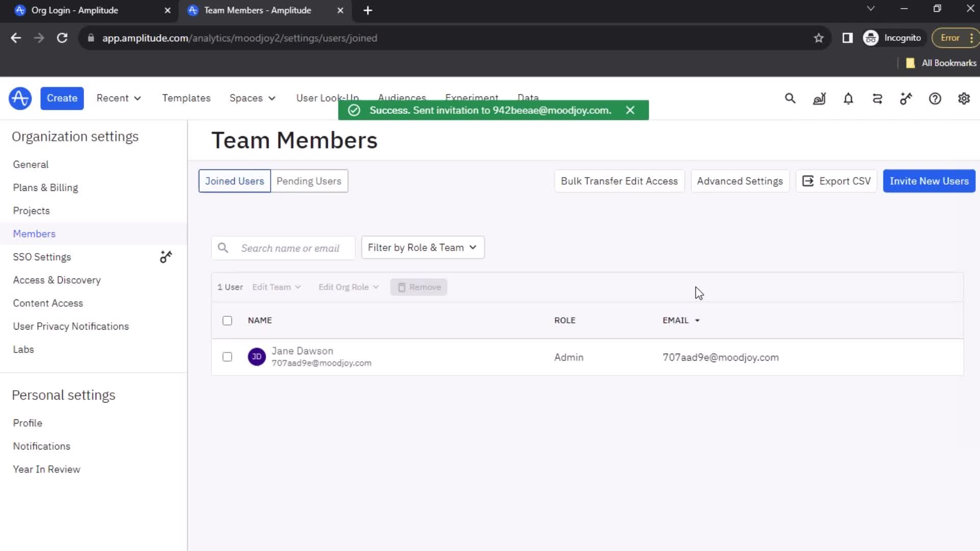Click the Amplitude home/logo icon

(x=19, y=98)
